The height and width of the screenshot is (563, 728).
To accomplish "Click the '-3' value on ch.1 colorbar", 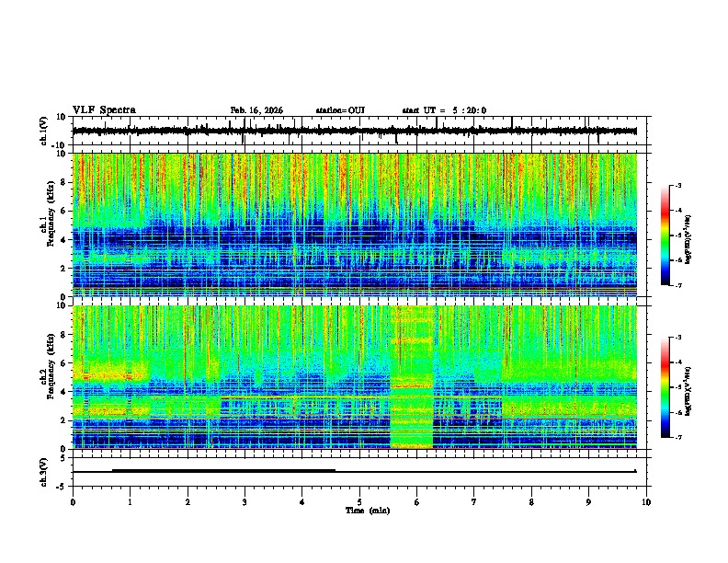I will click(x=677, y=186).
